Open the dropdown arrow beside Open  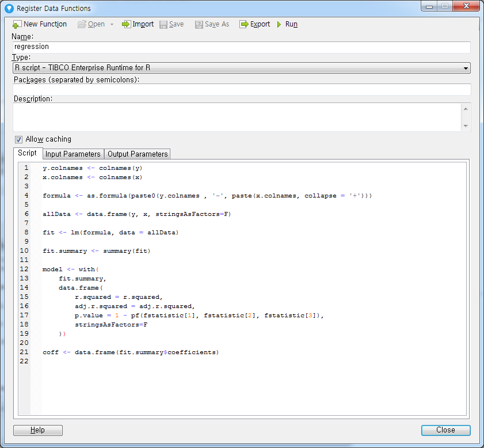pos(113,24)
